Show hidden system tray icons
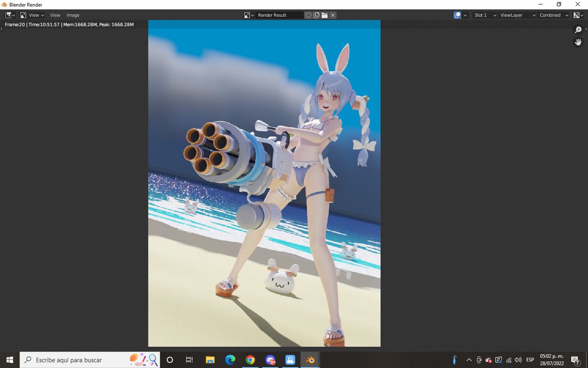This screenshot has height=368, width=588. (x=469, y=360)
